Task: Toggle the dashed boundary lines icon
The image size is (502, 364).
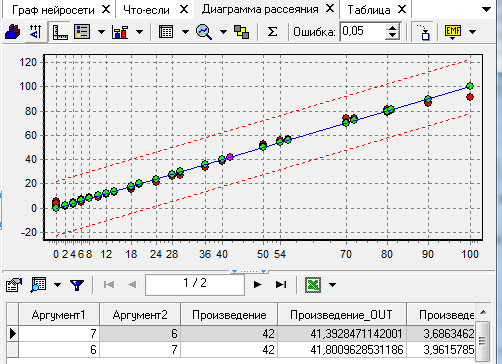Action: pyautogui.click(x=423, y=32)
